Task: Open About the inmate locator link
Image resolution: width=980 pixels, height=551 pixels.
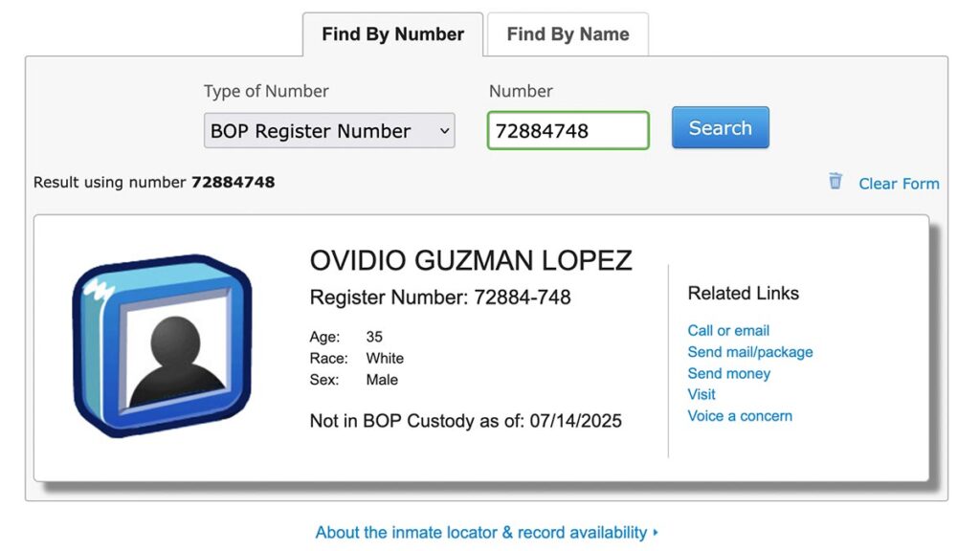Action: [481, 533]
